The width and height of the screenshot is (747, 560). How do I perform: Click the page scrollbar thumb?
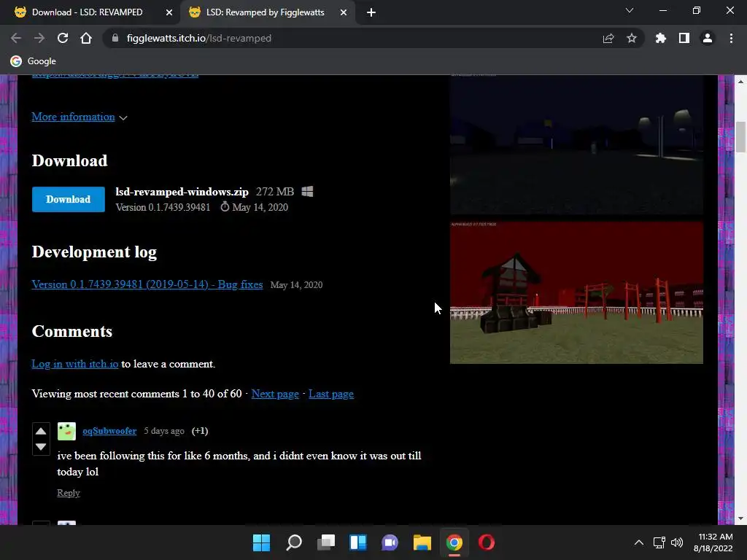(x=740, y=137)
